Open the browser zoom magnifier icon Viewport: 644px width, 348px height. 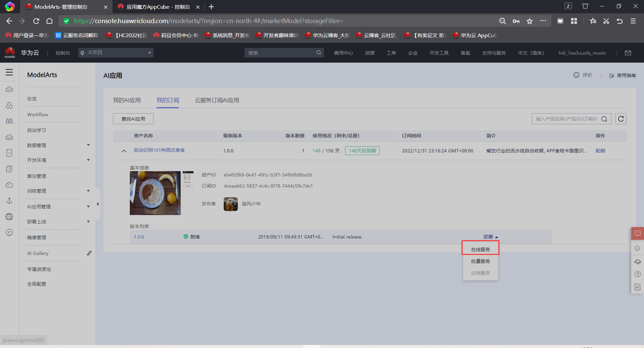point(502,21)
